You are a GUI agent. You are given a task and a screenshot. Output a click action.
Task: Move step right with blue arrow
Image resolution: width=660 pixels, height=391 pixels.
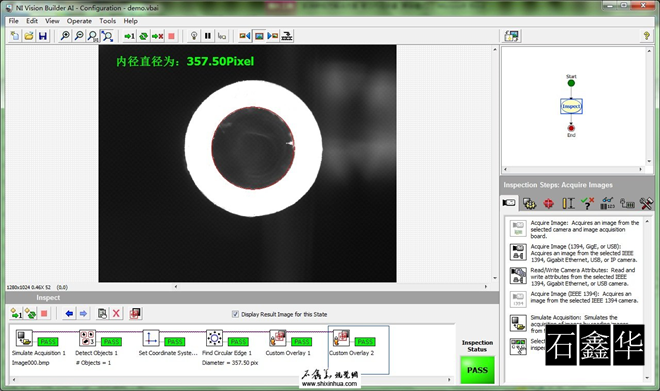point(83,314)
